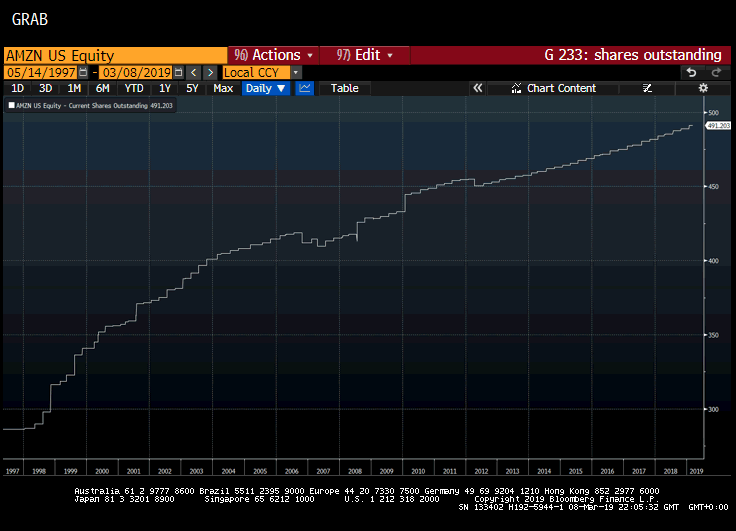This screenshot has height=531, width=736.
Task: Click the 1997 x-axis year label
Action: pos(13,471)
